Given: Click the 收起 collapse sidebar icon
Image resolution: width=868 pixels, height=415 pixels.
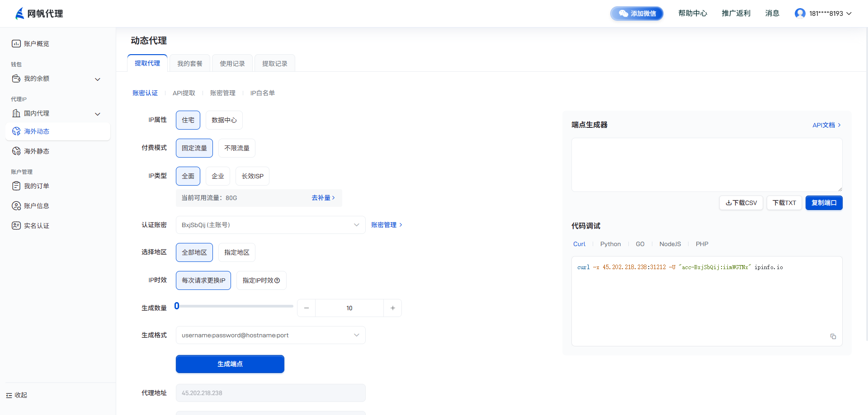Looking at the screenshot, I should tap(9, 395).
